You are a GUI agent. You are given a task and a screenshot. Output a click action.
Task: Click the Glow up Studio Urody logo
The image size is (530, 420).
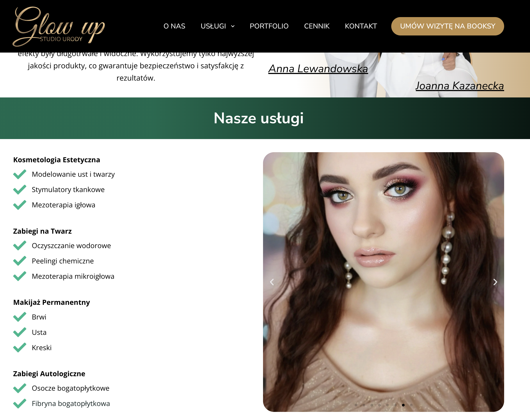click(59, 26)
